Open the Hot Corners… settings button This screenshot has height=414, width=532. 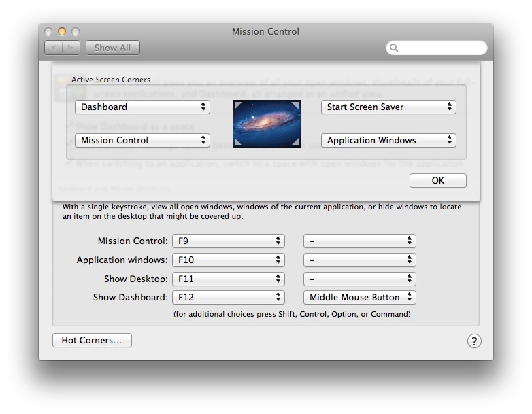click(92, 340)
